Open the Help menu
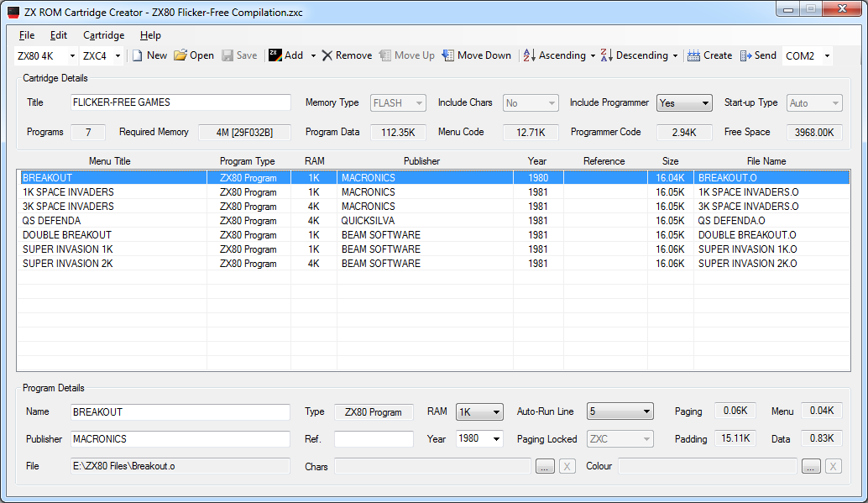The height and width of the screenshot is (503, 868). [150, 35]
